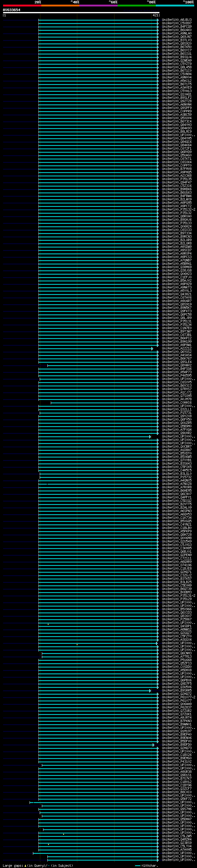The image size is (197, 868).
Task: Click hit label UniRef100_P61077-2
Action: point(179,697)
